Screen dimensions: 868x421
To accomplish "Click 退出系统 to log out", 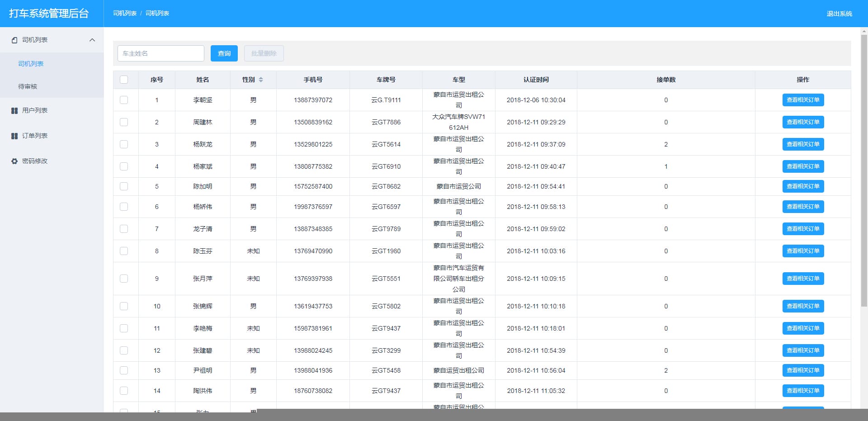I will 840,13.
